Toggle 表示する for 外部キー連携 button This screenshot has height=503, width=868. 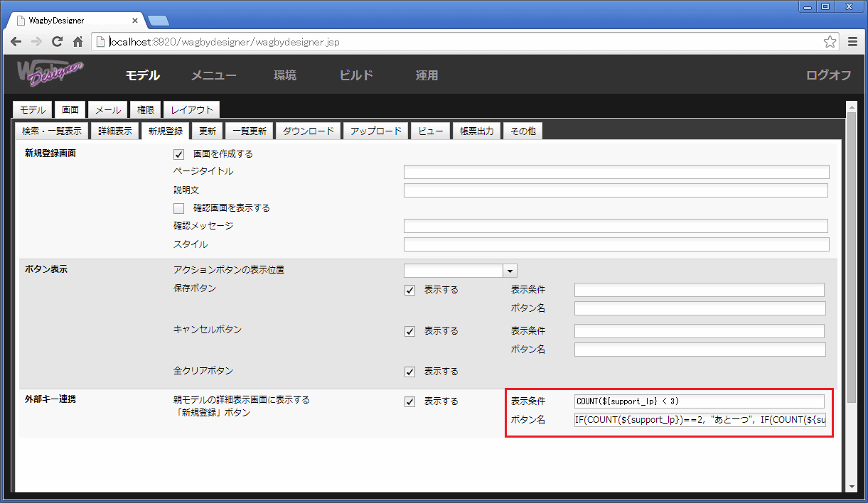[x=409, y=401]
